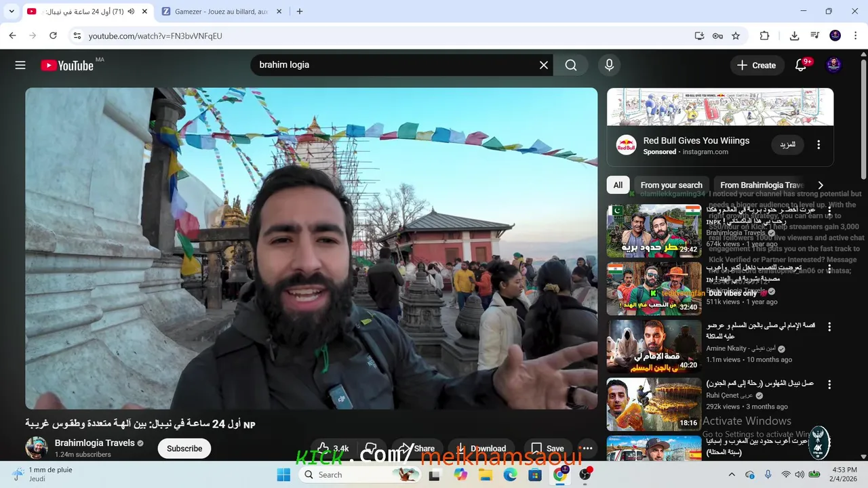Bookmark this page with star
Viewport: 868px width, 488px height.
[736, 36]
